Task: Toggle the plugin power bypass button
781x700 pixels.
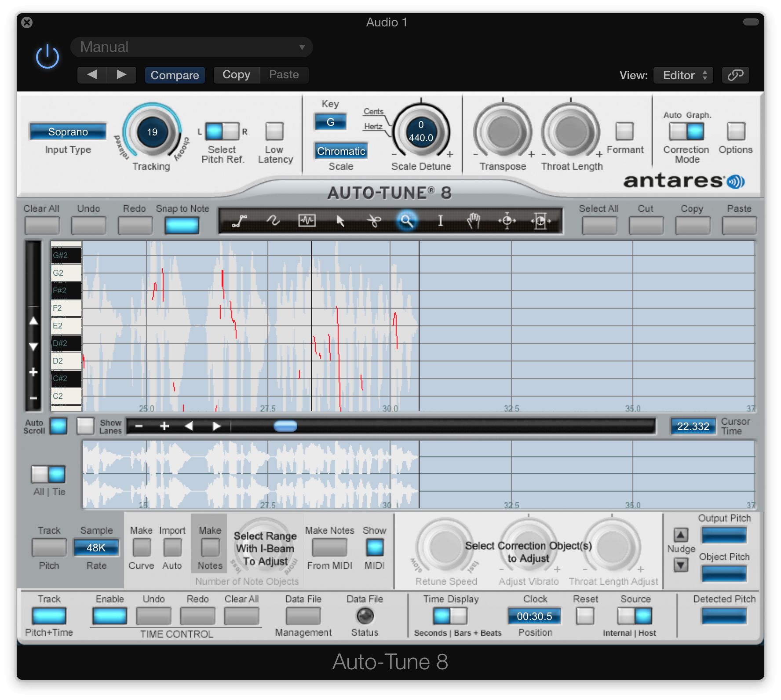Action: 47,57
